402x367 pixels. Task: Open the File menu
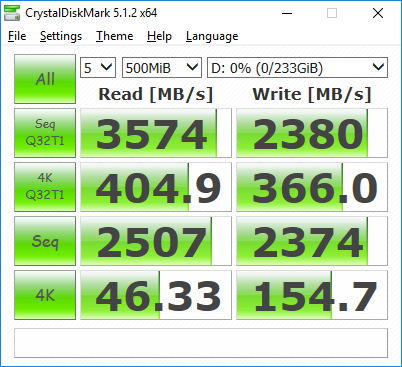point(17,36)
